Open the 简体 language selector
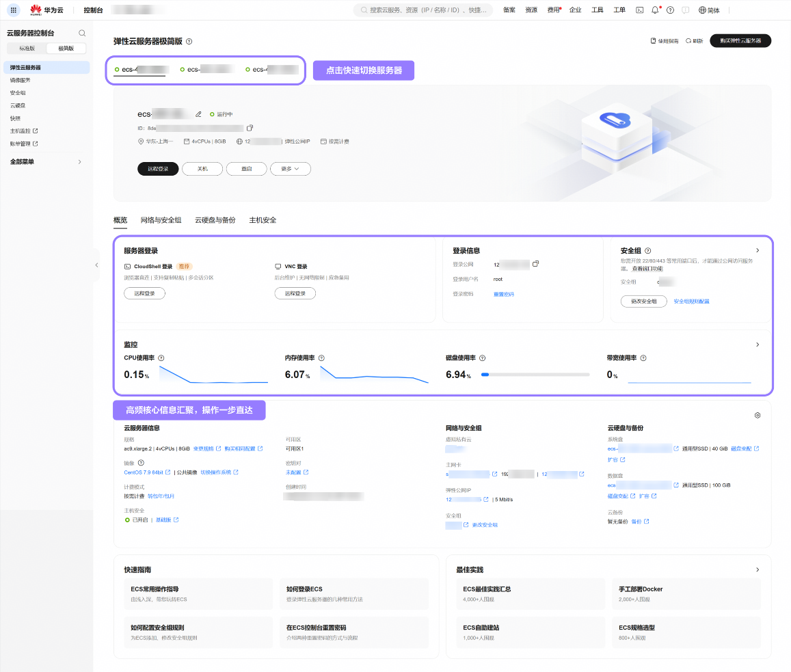 click(x=709, y=10)
